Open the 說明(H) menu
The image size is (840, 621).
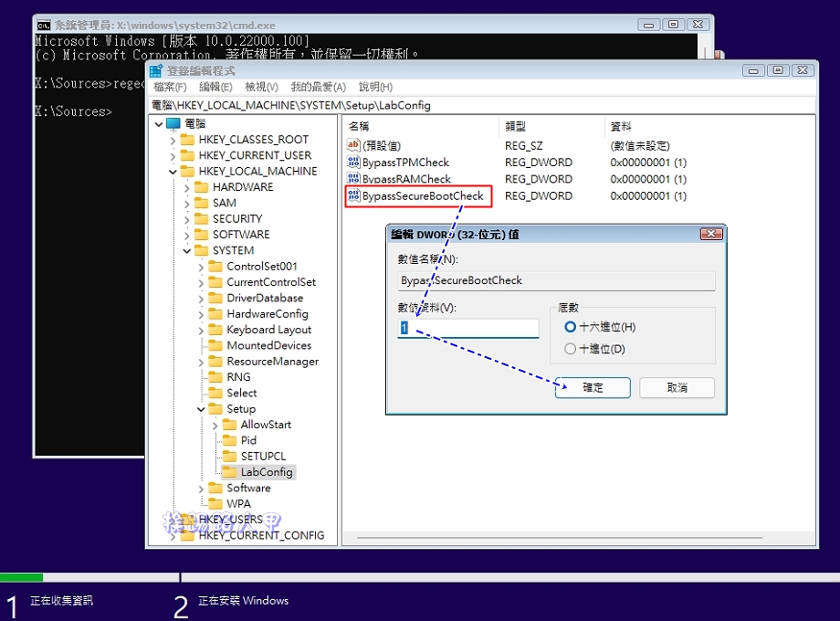pyautogui.click(x=375, y=87)
